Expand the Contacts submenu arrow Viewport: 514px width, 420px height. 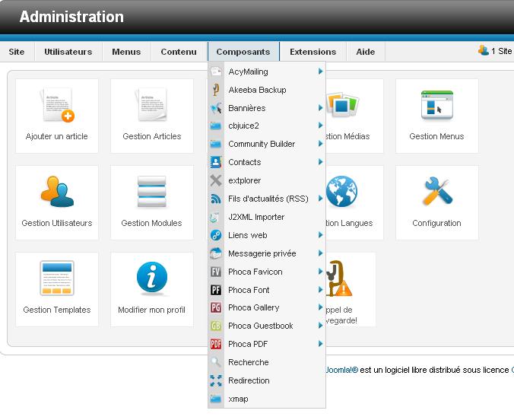(x=320, y=162)
